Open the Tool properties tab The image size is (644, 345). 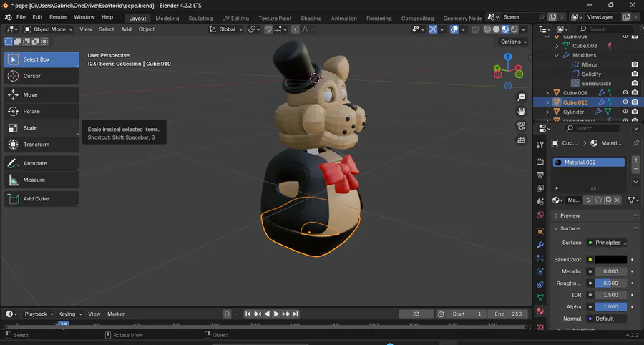pos(540,145)
